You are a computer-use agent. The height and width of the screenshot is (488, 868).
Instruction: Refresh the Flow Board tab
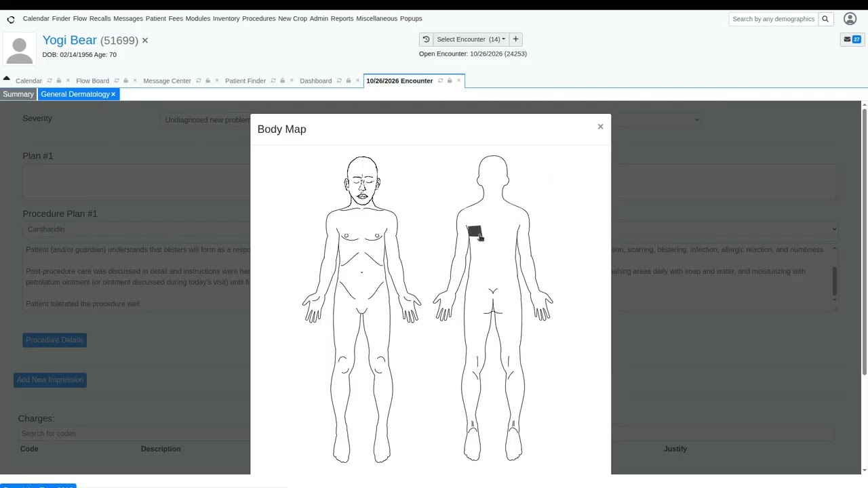(x=116, y=81)
